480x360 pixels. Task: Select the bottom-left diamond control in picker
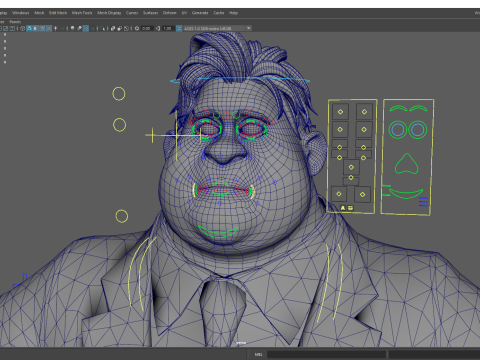point(339,194)
